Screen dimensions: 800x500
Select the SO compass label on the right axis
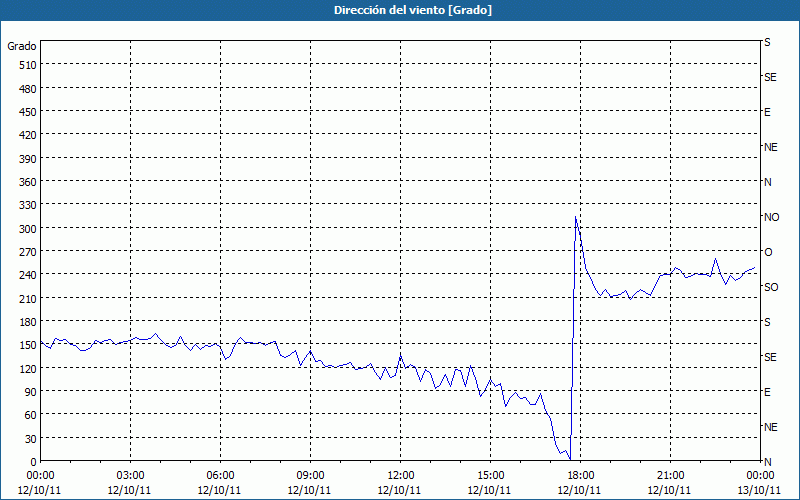coord(771,287)
